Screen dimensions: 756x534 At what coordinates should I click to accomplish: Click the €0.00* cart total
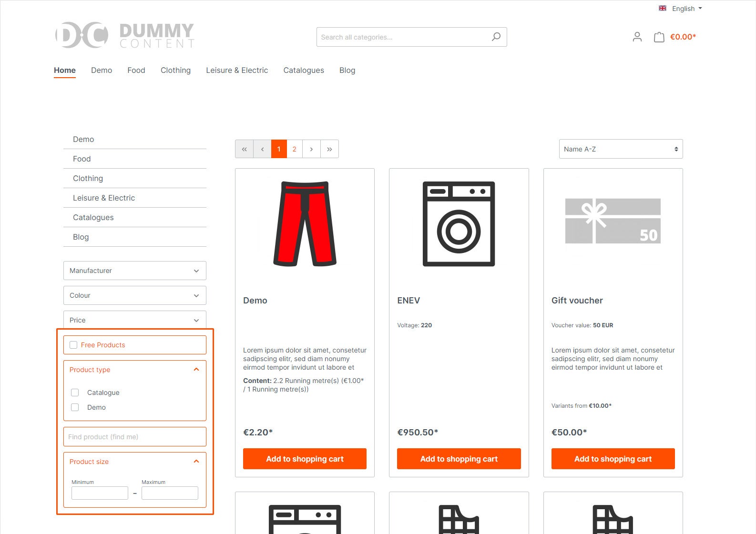tap(683, 37)
